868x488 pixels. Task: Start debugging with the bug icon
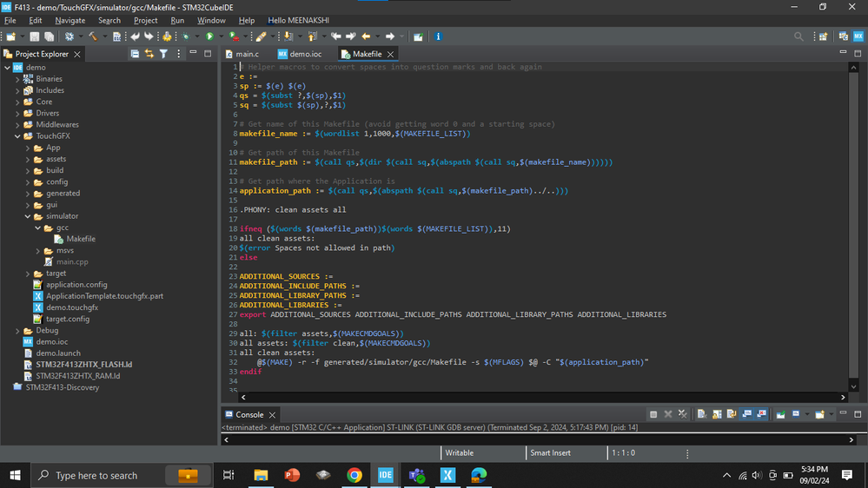[x=185, y=36]
